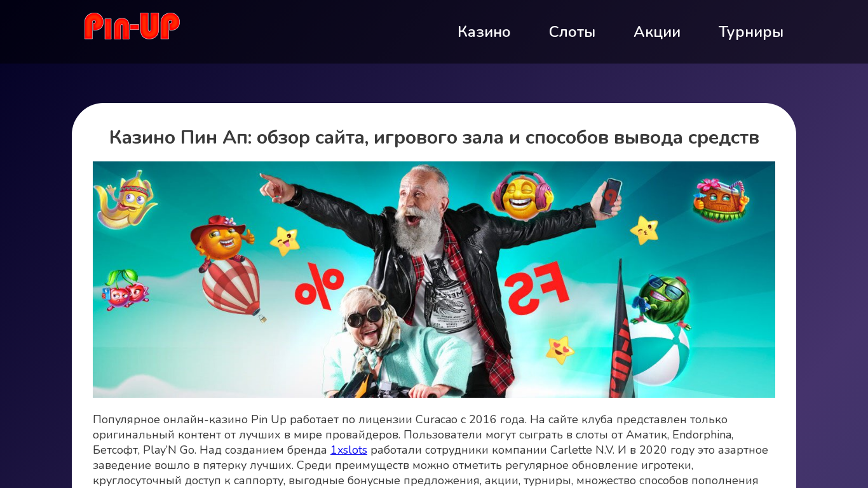Click the red percent sign in banner
The image size is (868, 488).
pos(319,286)
